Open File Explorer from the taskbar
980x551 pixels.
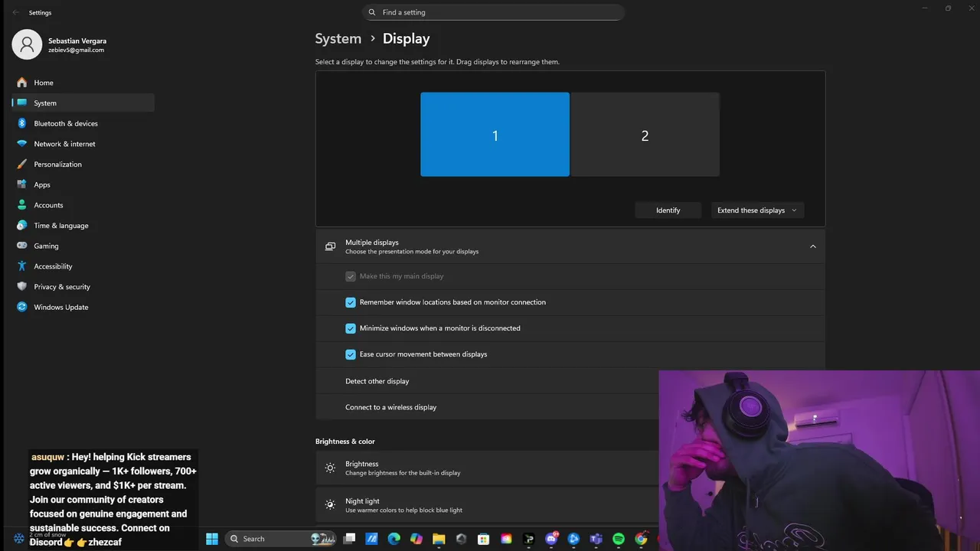[439, 539]
